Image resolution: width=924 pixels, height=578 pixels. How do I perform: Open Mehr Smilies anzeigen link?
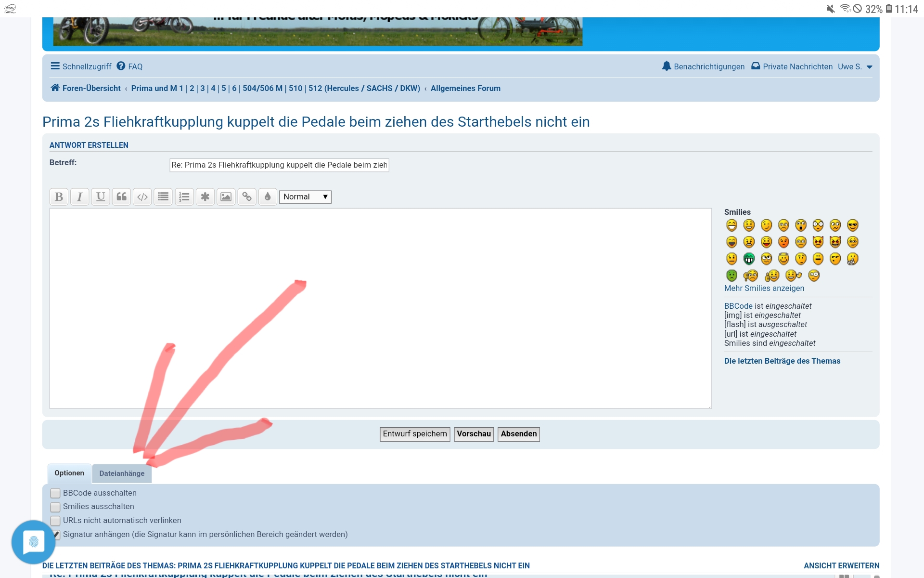click(764, 289)
